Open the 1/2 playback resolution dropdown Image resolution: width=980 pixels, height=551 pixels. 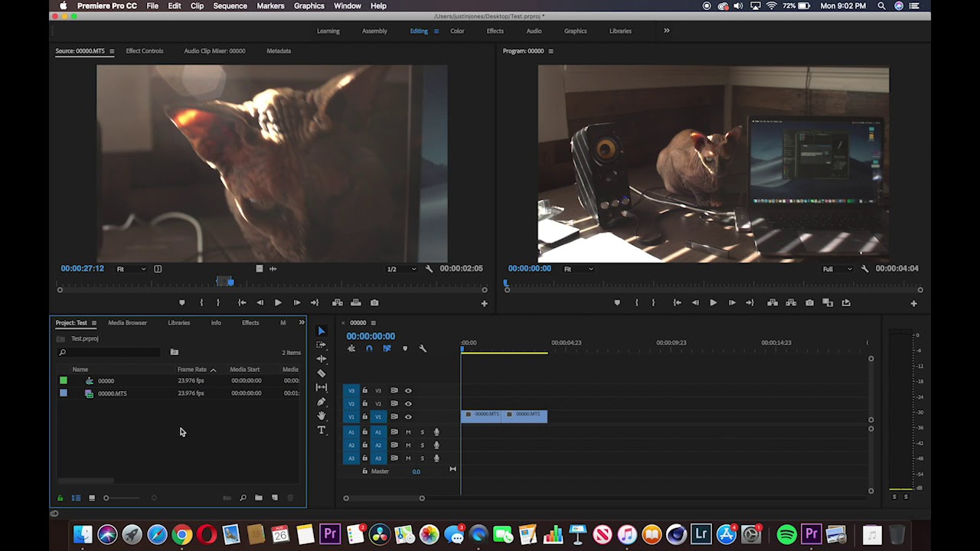(400, 269)
